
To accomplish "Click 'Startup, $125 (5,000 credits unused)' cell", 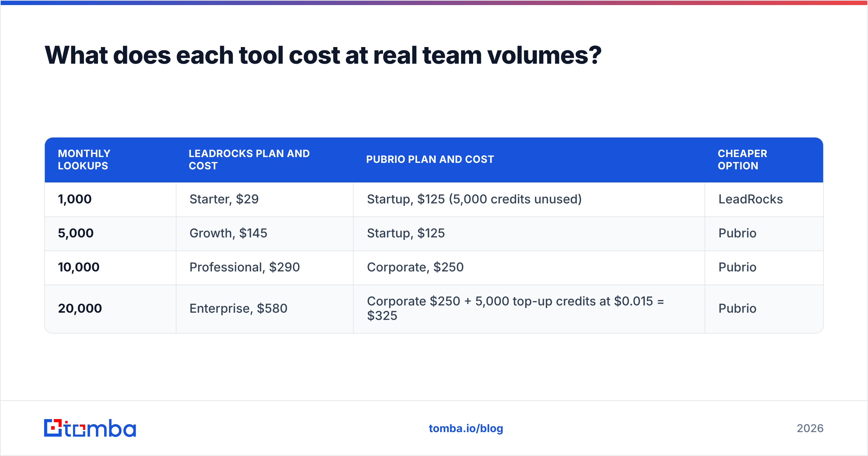I will coord(529,199).
